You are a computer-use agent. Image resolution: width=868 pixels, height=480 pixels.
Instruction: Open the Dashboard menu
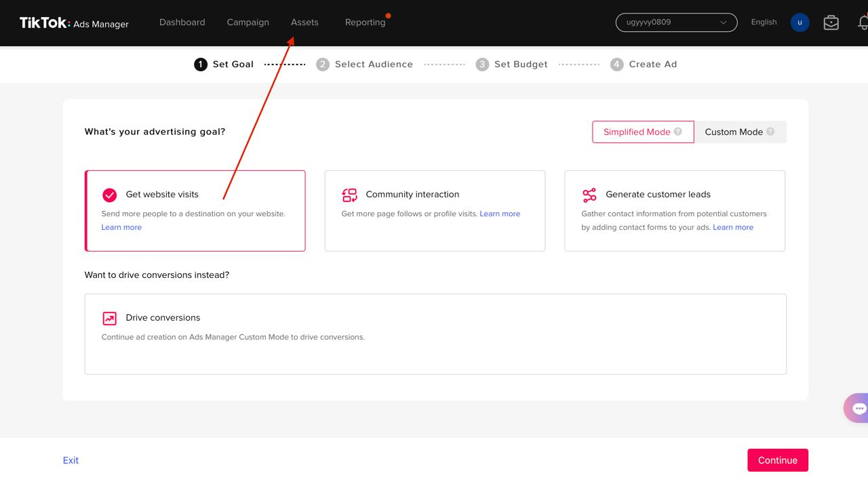pyautogui.click(x=182, y=22)
